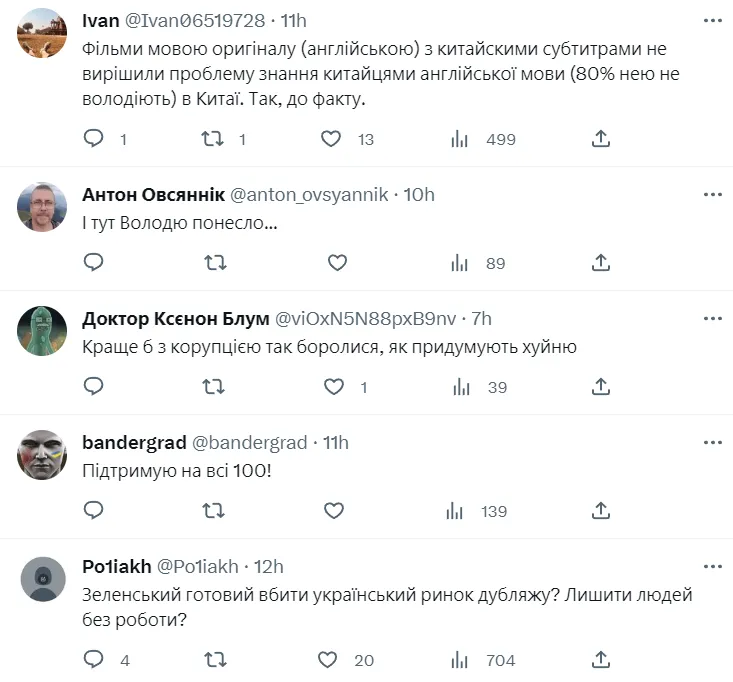View analytics of Антон Овсяннік's tweet
Screen dimensions: 733x682
[460, 263]
